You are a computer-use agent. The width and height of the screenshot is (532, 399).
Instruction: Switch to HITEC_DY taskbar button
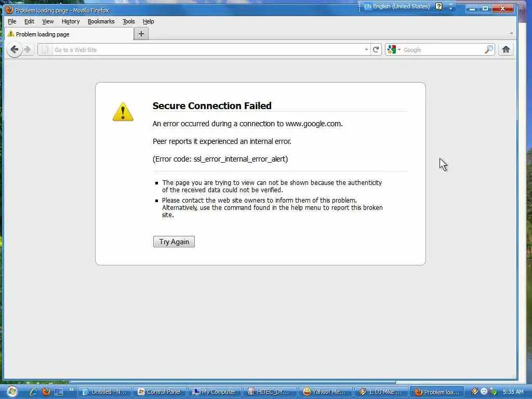(270, 392)
